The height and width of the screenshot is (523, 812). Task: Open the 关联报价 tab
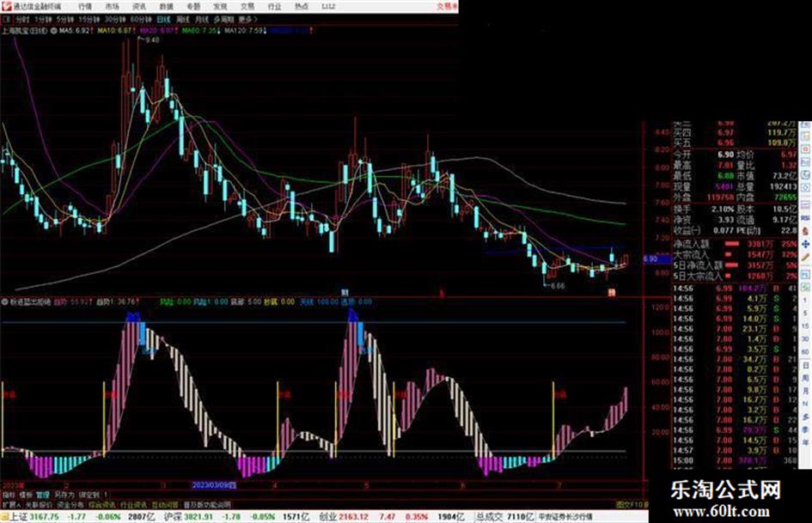click(x=39, y=505)
